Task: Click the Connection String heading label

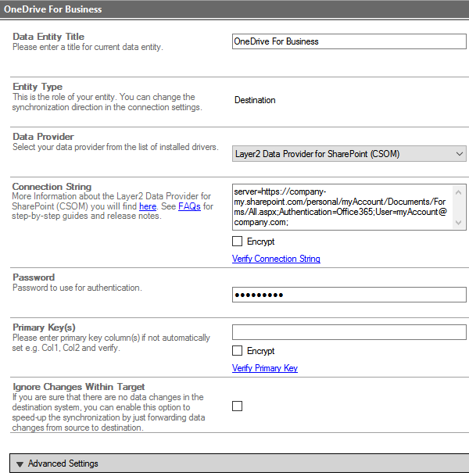Action: coord(52,187)
